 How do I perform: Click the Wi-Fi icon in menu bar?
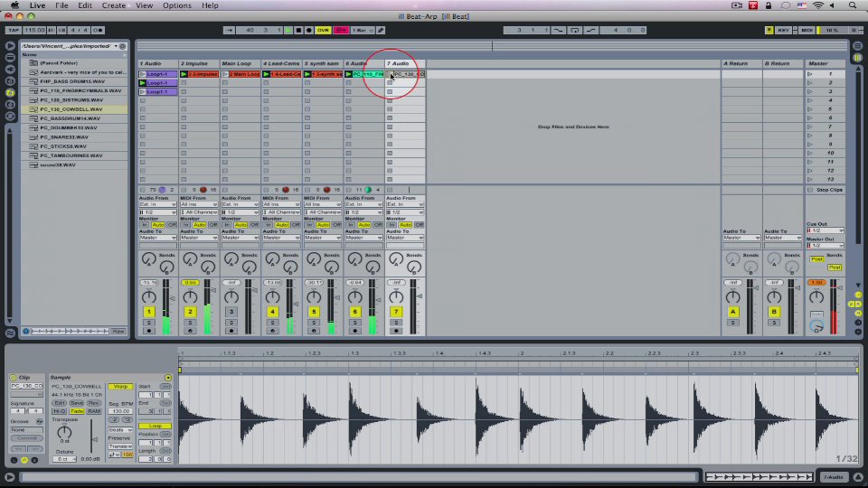coord(818,5)
